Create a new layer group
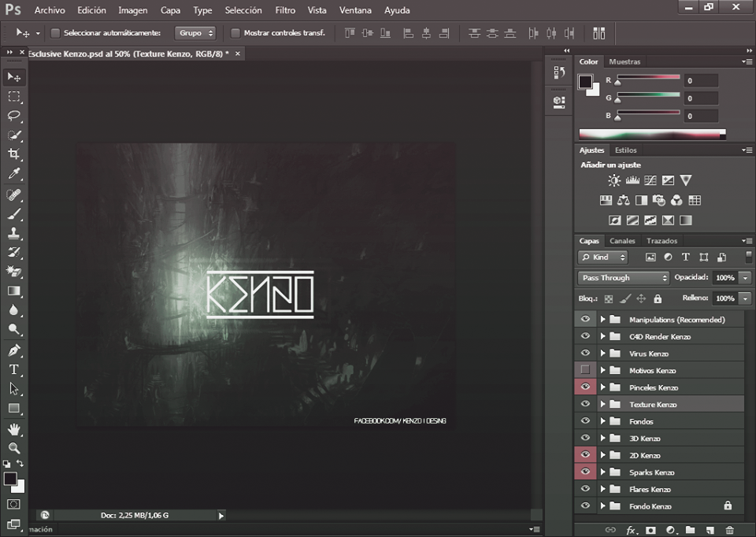This screenshot has height=537, width=756. click(x=690, y=530)
